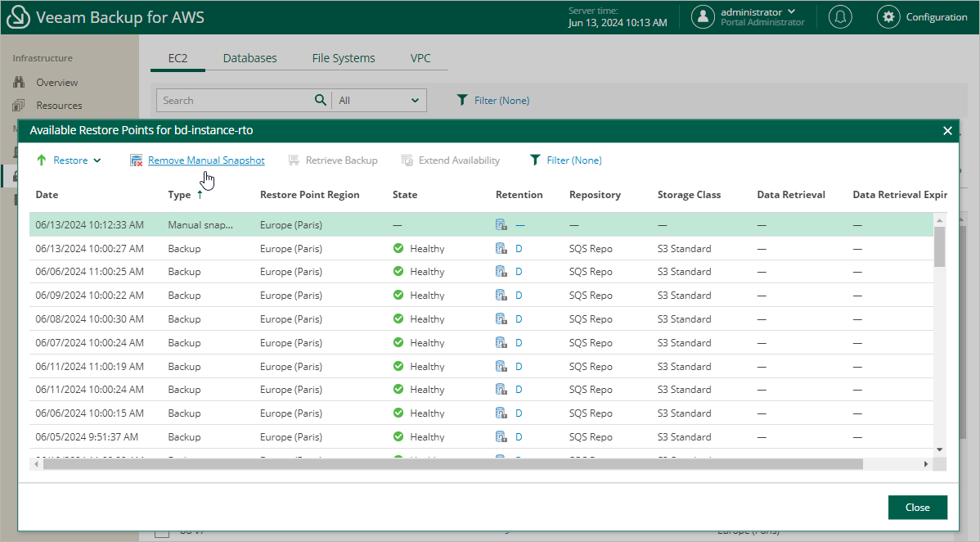Click SQS Repo in 06/09/2024 10:00:22 AM row
980x542 pixels.
[x=591, y=296]
